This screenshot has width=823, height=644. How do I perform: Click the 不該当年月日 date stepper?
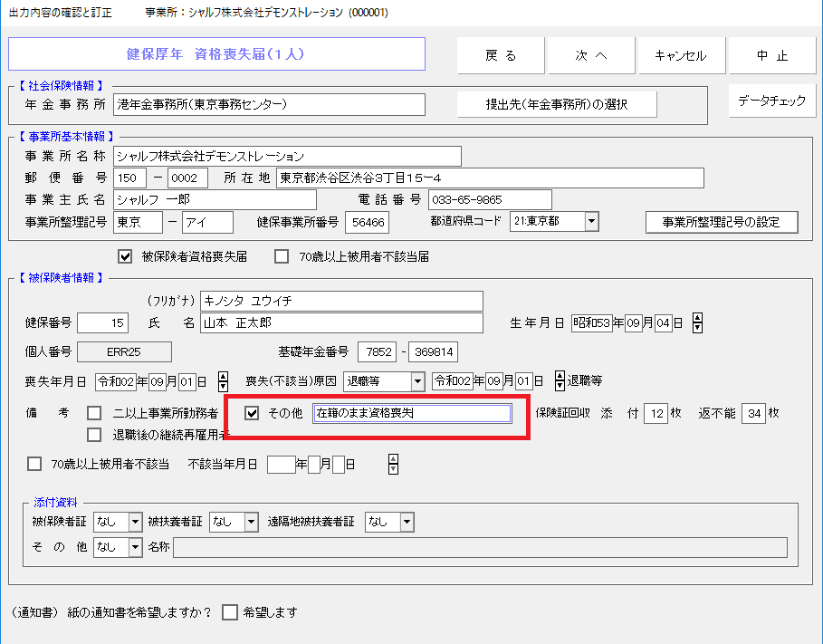pyautogui.click(x=393, y=465)
